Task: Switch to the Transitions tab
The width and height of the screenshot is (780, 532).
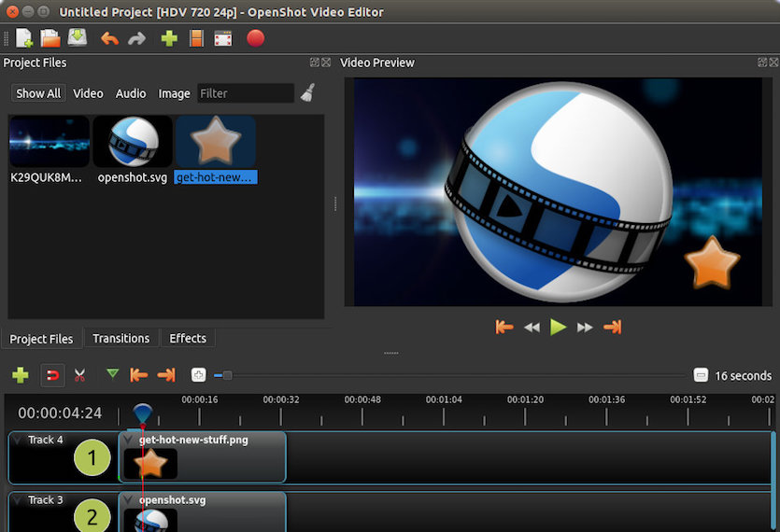Action: [x=121, y=339]
